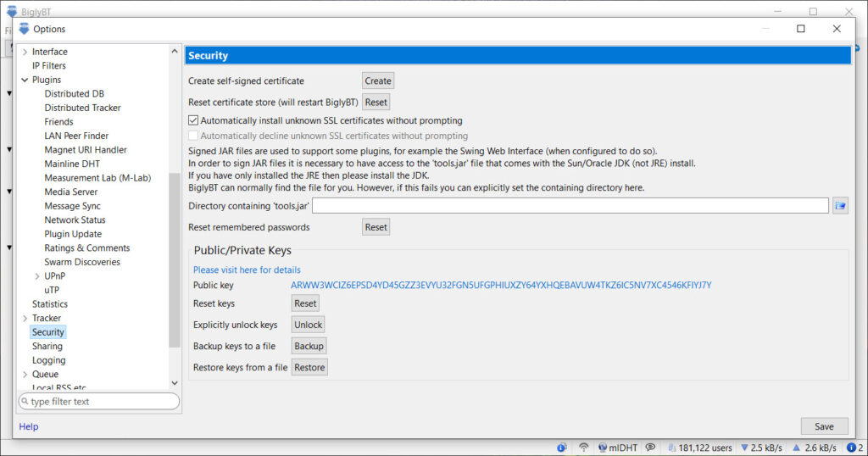Close the Options dialog
Image resolution: width=868 pixels, height=456 pixels.
click(x=837, y=29)
